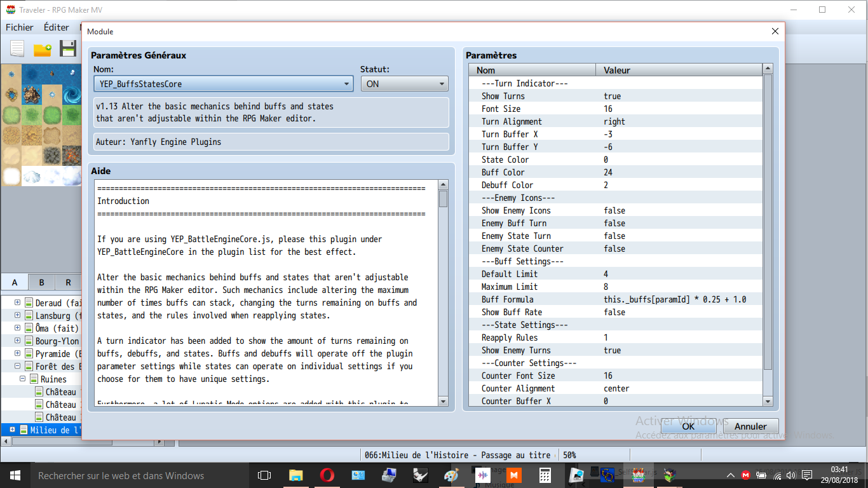
Task: Expand the Bourg-Ylon map tree node
Action: [17, 341]
